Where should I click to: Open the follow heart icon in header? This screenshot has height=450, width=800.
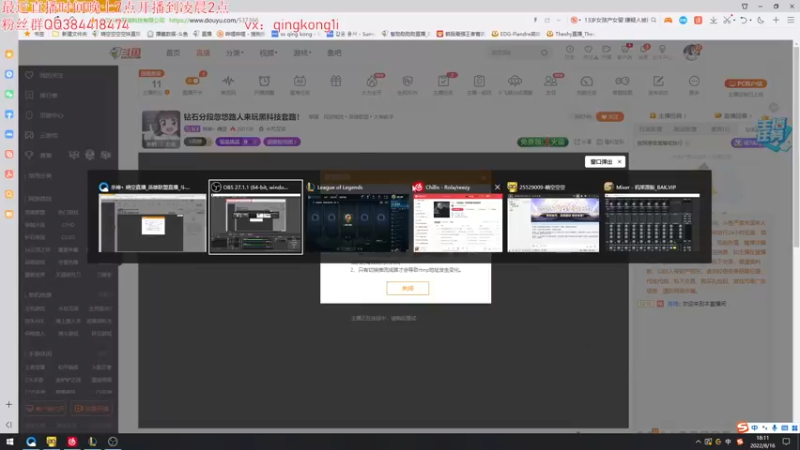point(589,50)
